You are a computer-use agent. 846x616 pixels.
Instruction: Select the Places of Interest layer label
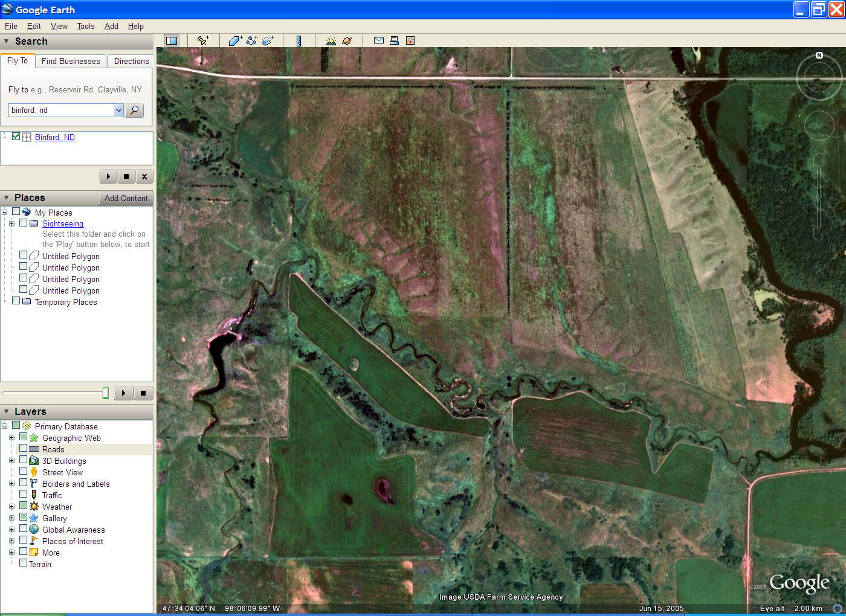73,541
